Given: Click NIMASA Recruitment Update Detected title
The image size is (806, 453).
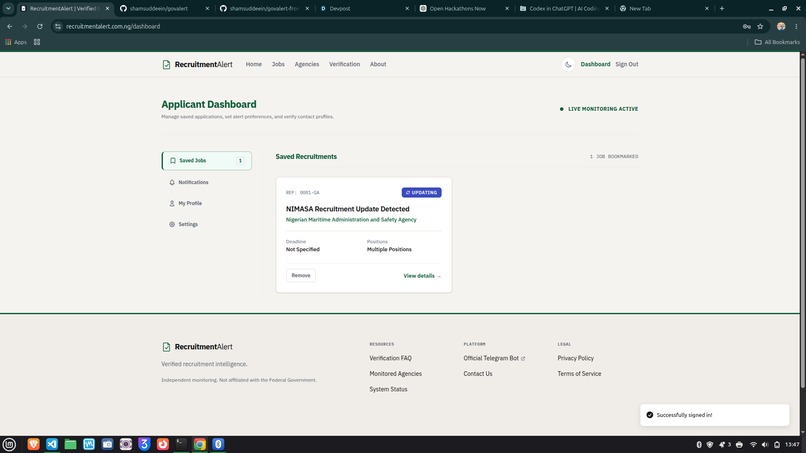Looking at the screenshot, I should point(347,209).
